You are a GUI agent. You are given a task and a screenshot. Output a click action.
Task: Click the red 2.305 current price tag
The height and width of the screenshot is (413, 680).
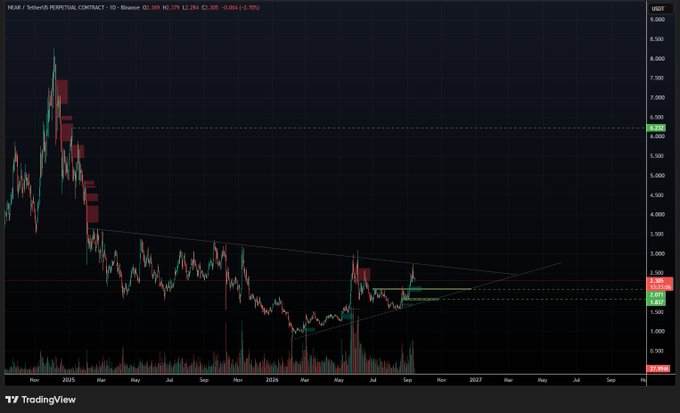[x=660, y=281]
